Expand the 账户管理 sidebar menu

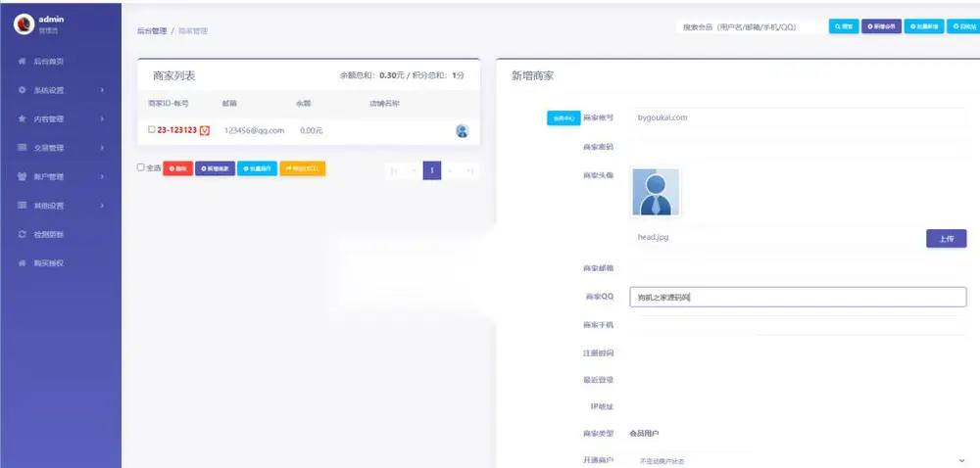tap(61, 176)
